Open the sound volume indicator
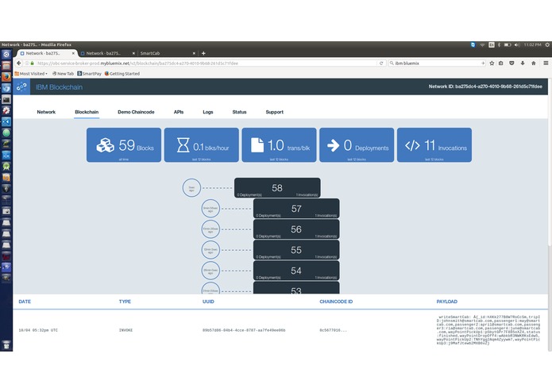The image size is (552, 392). point(517,44)
